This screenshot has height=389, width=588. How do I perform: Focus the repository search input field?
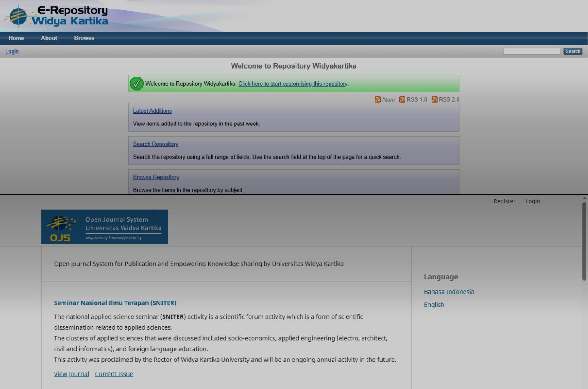point(532,51)
